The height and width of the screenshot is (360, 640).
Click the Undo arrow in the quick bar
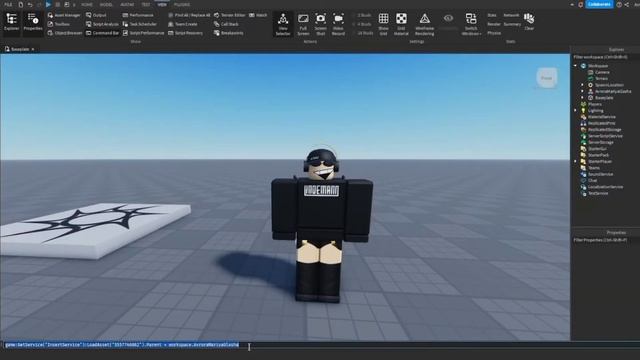30,4
